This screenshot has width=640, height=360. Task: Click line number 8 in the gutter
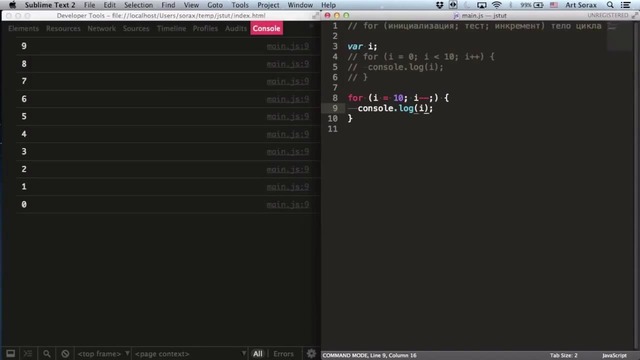click(x=335, y=98)
